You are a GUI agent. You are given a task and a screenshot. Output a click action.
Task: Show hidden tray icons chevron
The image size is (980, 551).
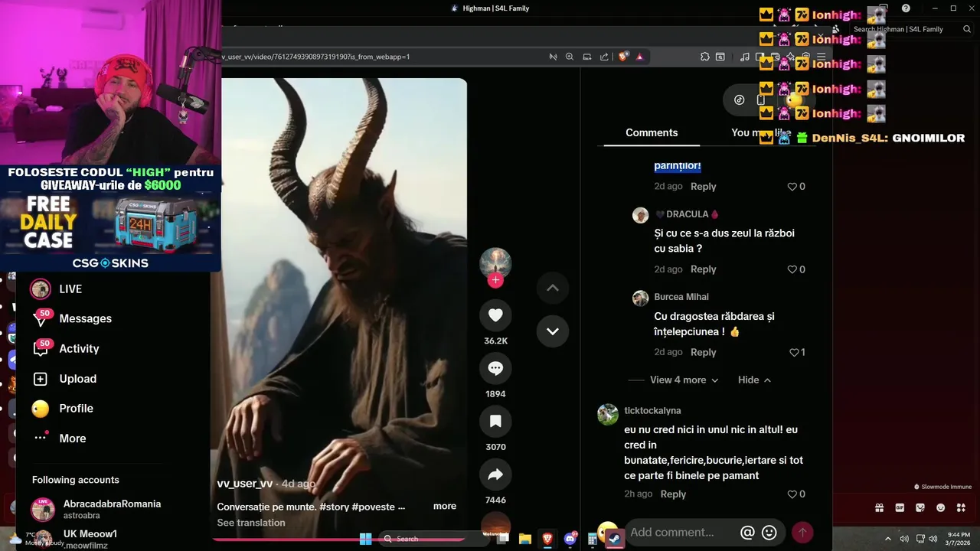click(888, 539)
